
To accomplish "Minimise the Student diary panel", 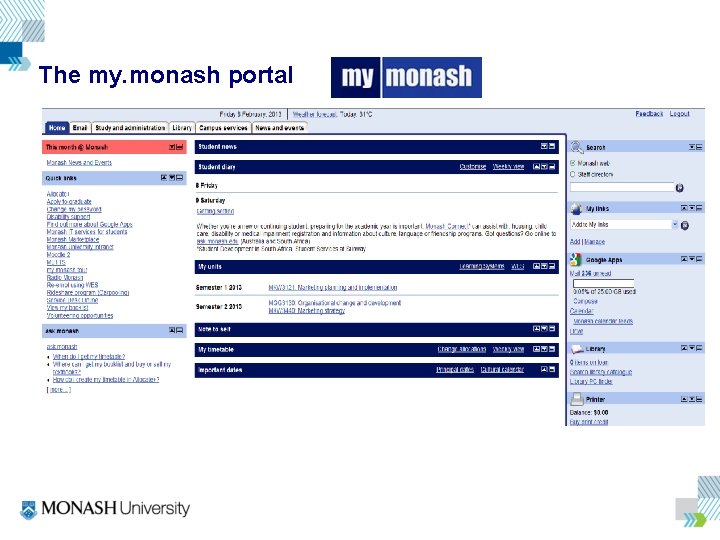I will pos(552,166).
